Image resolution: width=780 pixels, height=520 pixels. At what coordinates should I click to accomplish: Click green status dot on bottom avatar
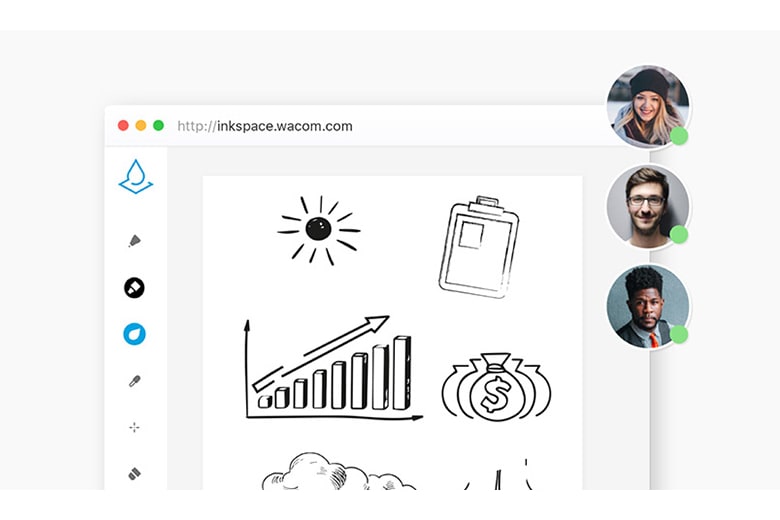(x=679, y=334)
